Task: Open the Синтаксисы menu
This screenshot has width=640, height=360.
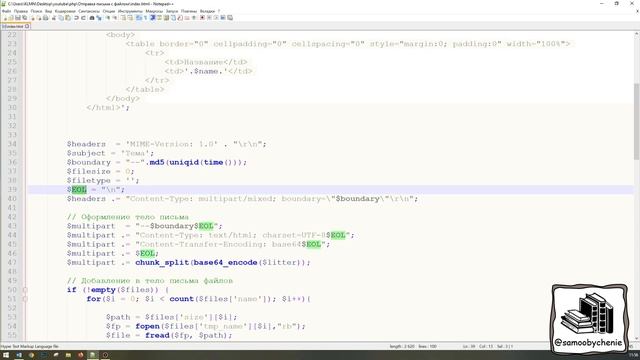Action: pyautogui.click(x=89, y=11)
